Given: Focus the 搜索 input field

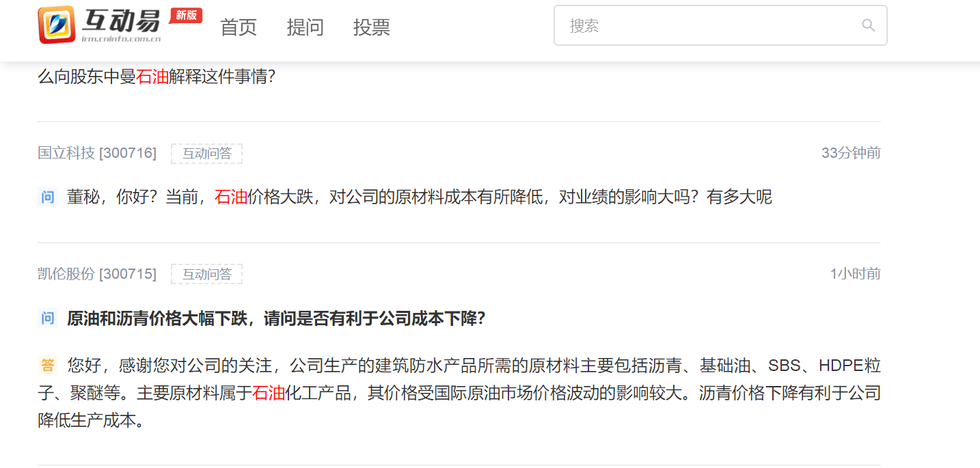Looking at the screenshot, I should click(x=720, y=26).
